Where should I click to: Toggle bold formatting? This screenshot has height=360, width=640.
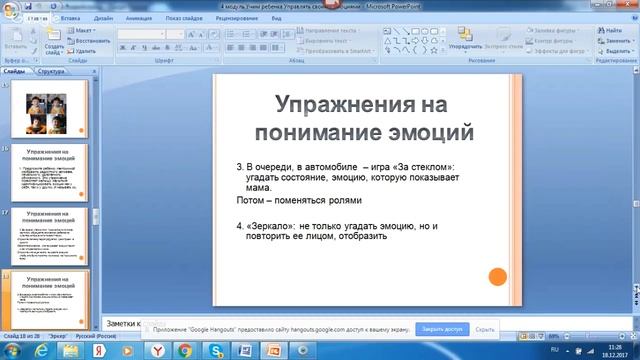[122, 48]
